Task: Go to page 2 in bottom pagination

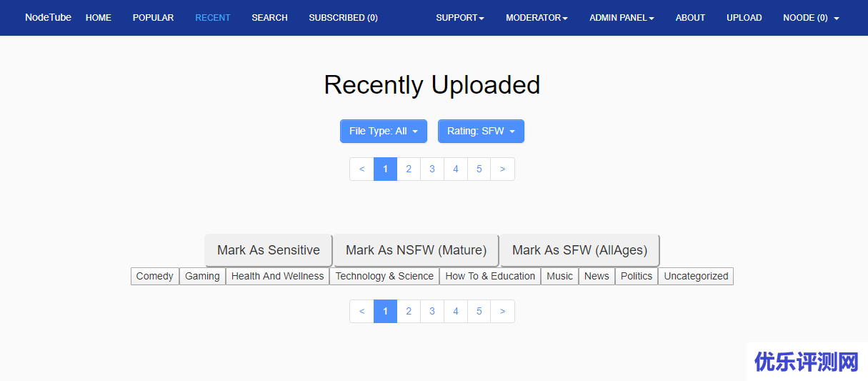Action: click(x=409, y=312)
